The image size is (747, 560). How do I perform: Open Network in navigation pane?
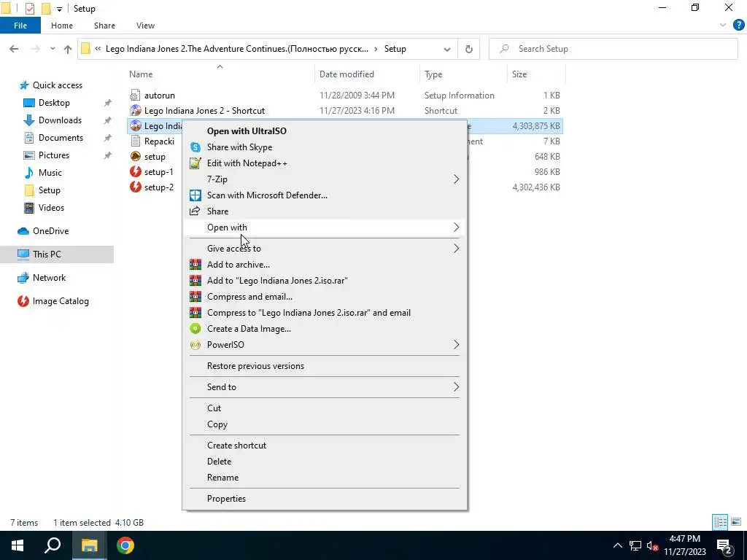pos(49,278)
